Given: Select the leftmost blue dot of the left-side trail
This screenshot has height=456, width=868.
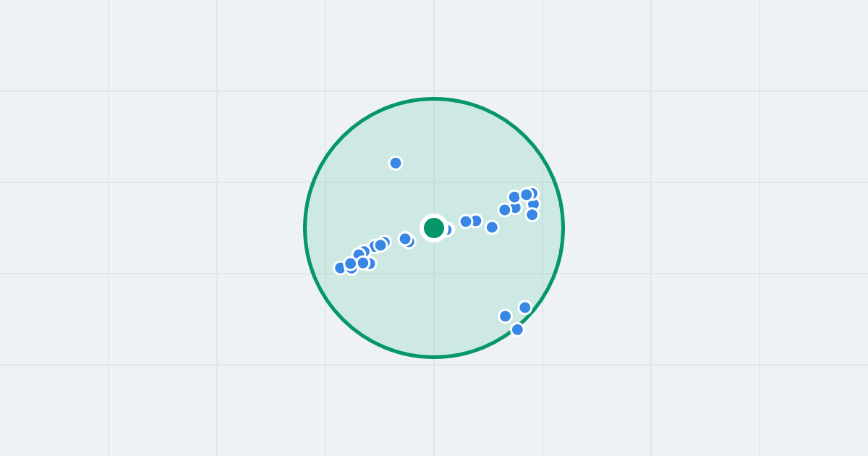Looking at the screenshot, I should [x=341, y=268].
